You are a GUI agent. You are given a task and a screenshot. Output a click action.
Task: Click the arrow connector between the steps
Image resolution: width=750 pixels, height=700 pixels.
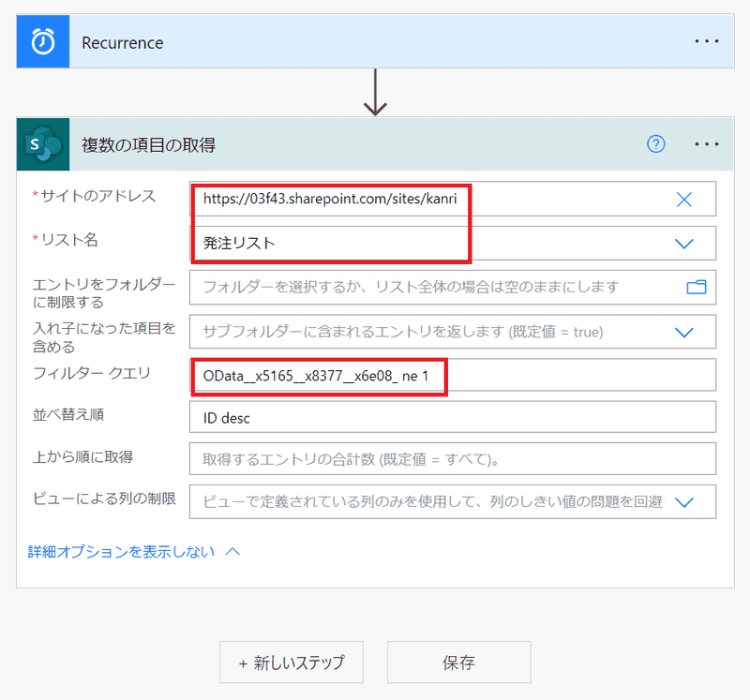(375, 92)
